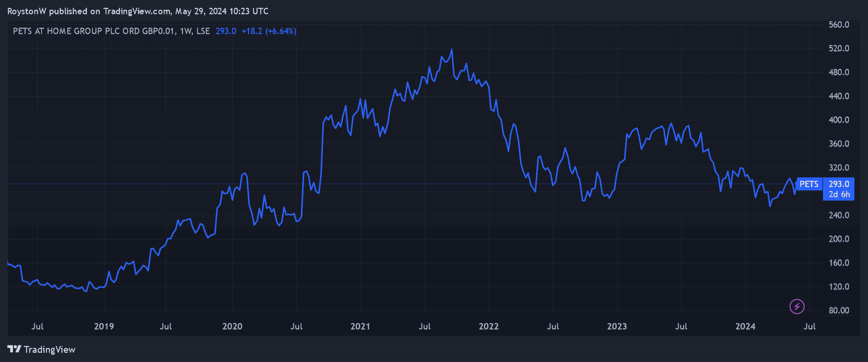Click the TradingView logo icon

click(14, 349)
